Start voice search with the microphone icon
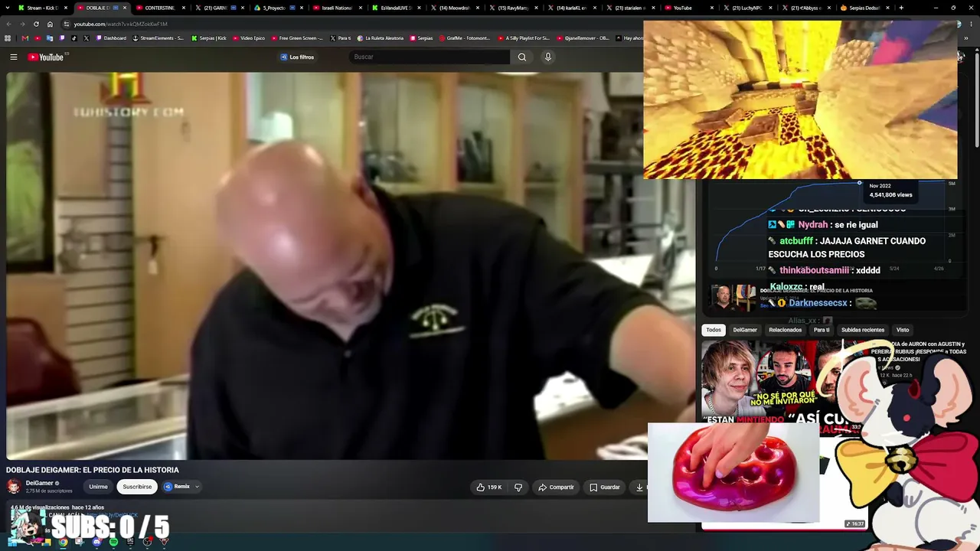The width and height of the screenshot is (980, 551). [x=547, y=57]
